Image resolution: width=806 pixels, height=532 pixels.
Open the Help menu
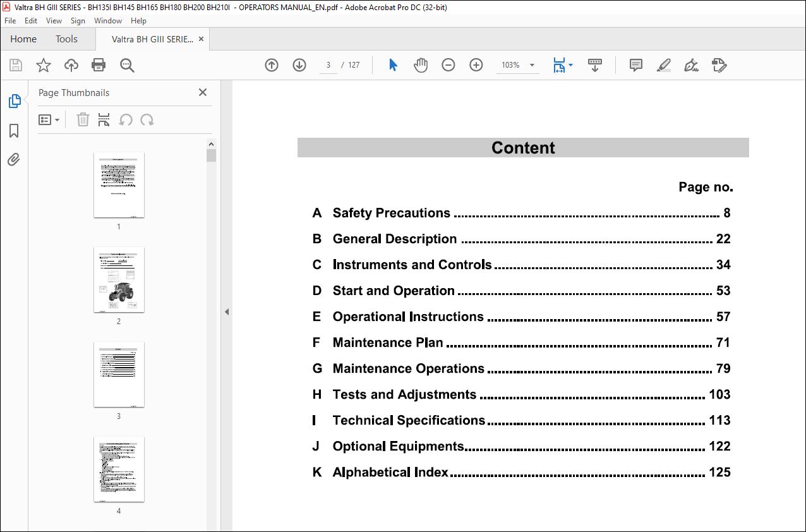click(138, 21)
